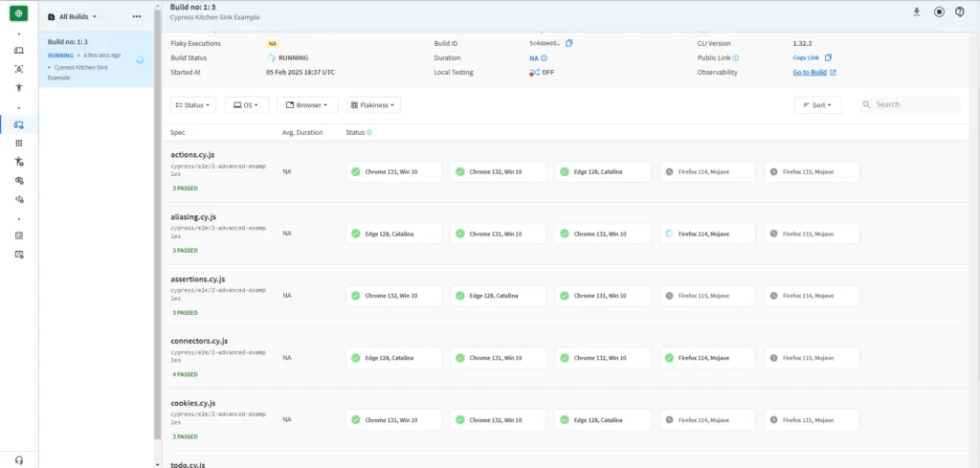Click the Avg. Duration column header
Screen dimensions: 980x468
(x=302, y=132)
